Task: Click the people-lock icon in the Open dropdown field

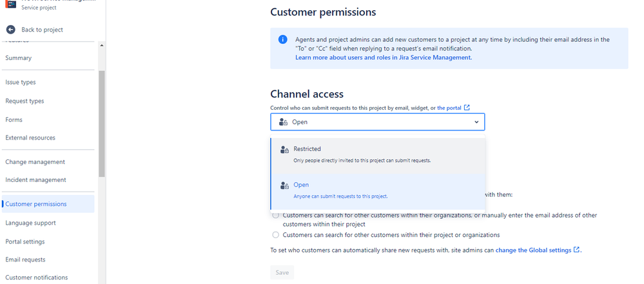Action: pos(284,122)
